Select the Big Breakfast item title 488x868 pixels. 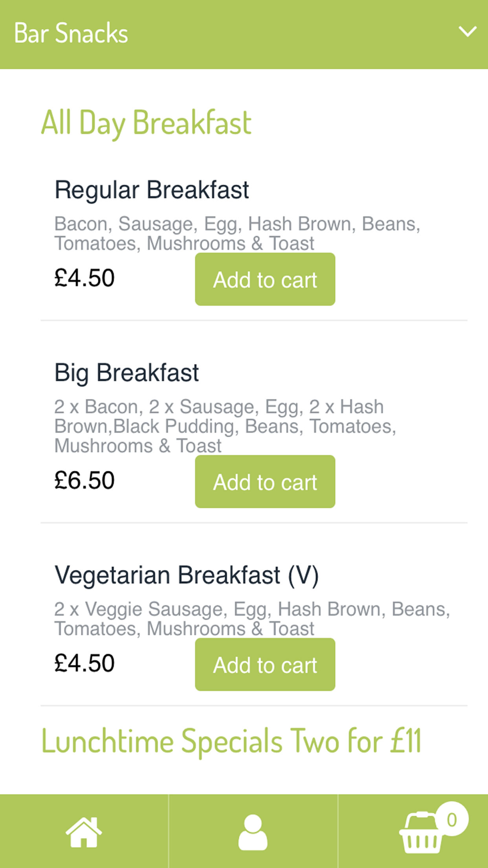coord(126,373)
